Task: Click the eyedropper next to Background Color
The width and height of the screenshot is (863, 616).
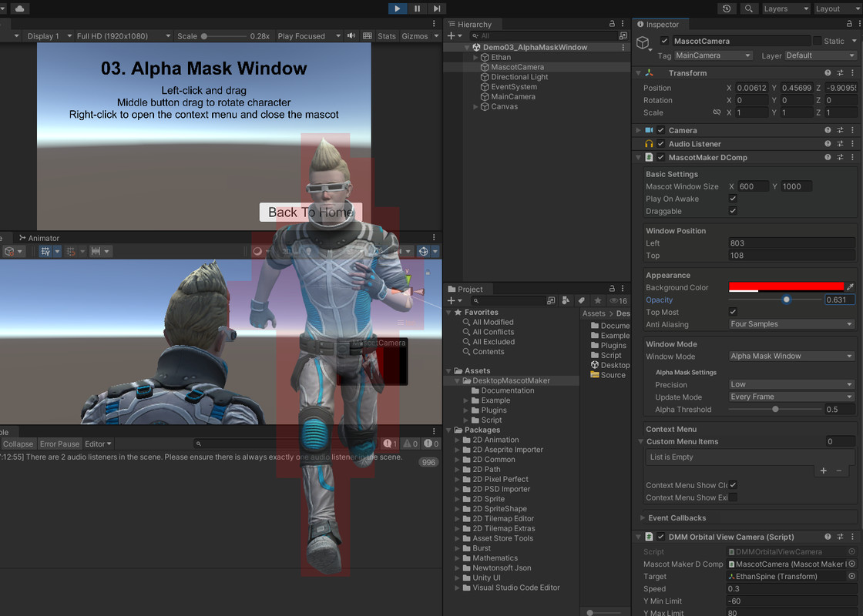Action: point(850,287)
